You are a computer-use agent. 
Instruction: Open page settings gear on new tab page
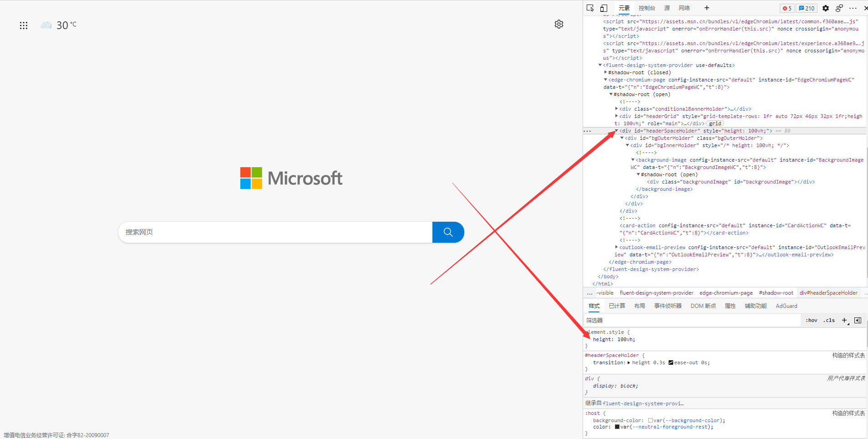559,24
